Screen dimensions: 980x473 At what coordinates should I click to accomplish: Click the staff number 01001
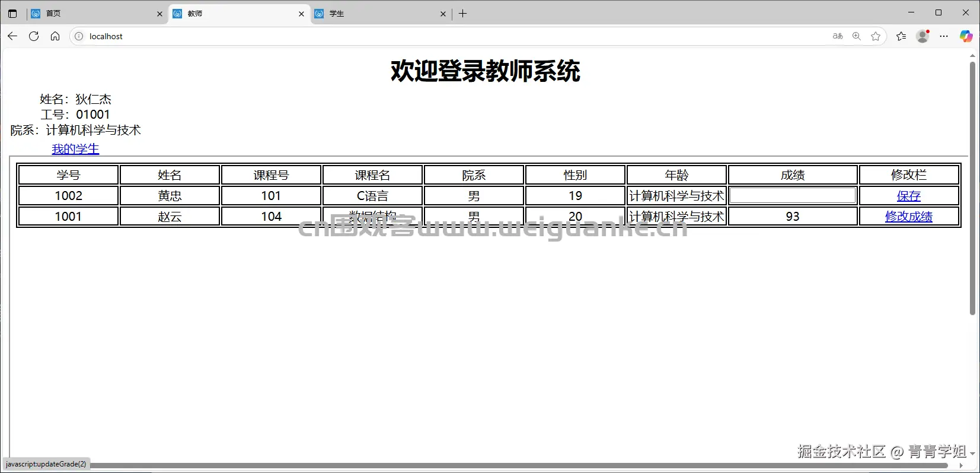[92, 115]
